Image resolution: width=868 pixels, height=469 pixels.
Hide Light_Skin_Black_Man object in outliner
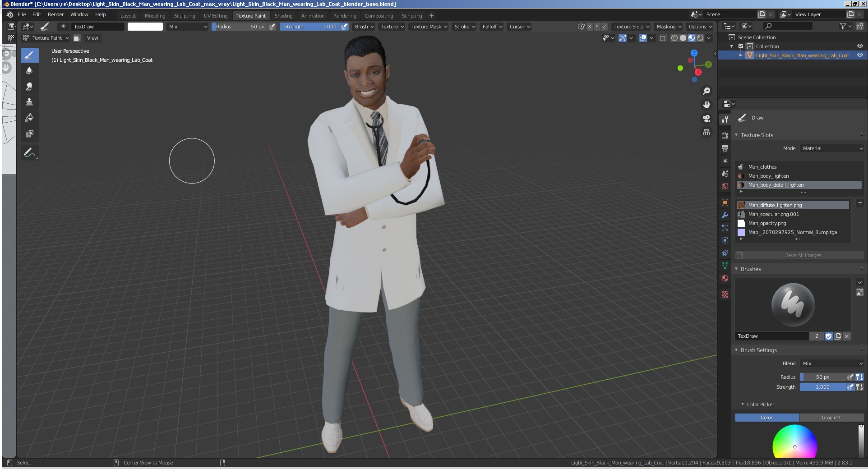[x=860, y=55]
